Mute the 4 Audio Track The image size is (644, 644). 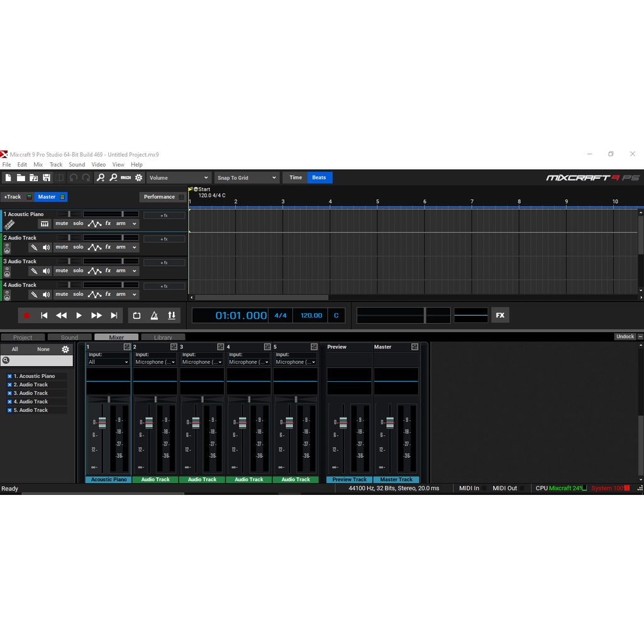[x=62, y=294]
